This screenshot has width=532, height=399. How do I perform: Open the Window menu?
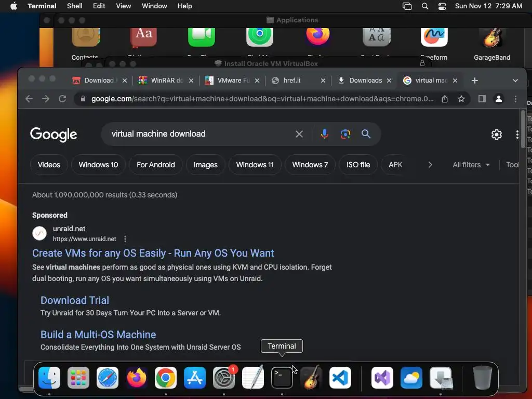[154, 6]
